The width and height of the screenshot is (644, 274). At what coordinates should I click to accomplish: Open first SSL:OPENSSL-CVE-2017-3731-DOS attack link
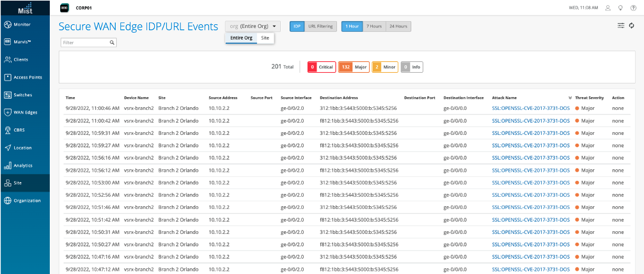point(530,109)
